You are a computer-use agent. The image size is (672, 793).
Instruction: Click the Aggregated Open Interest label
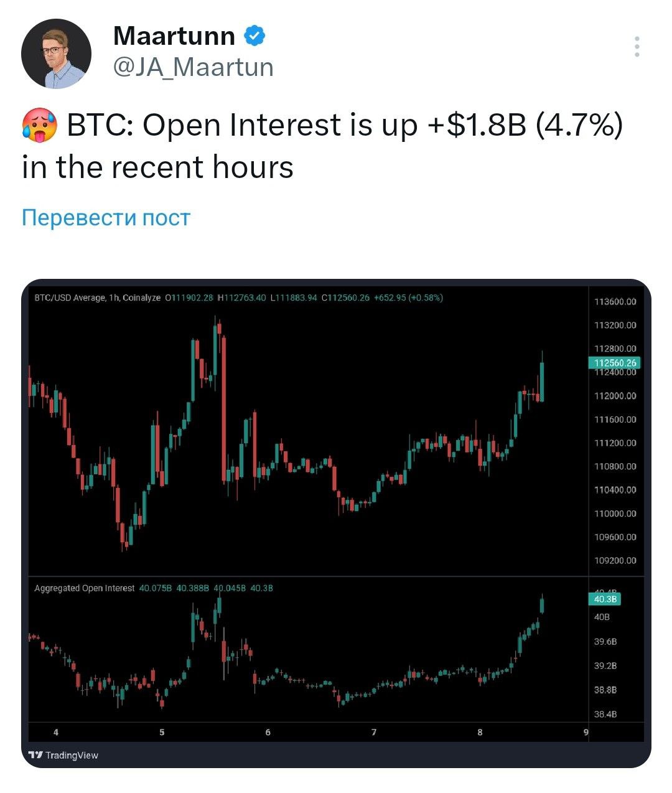pos(85,588)
